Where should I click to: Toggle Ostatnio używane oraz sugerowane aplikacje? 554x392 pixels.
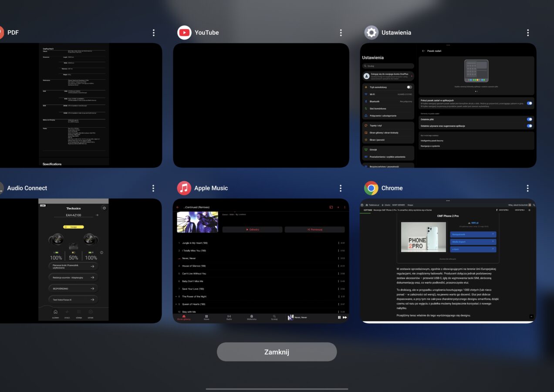530,126
